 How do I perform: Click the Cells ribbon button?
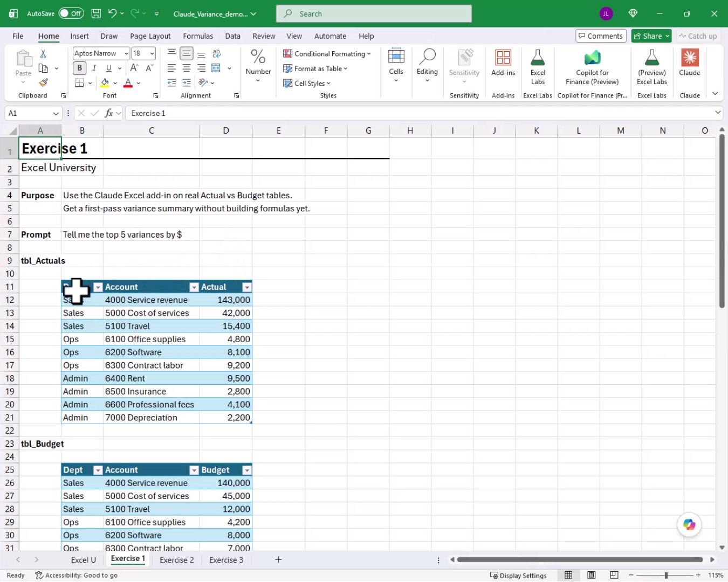pos(396,65)
